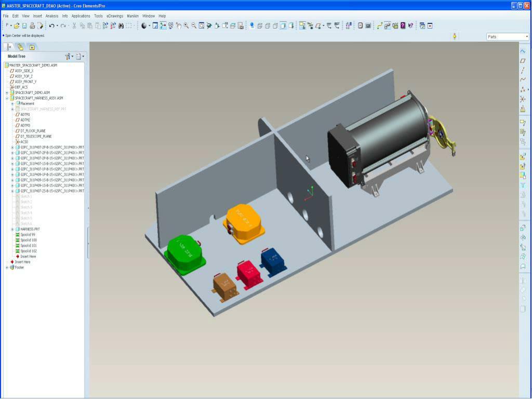
Task: Open the Analysis menu
Action: pyautogui.click(x=52, y=16)
